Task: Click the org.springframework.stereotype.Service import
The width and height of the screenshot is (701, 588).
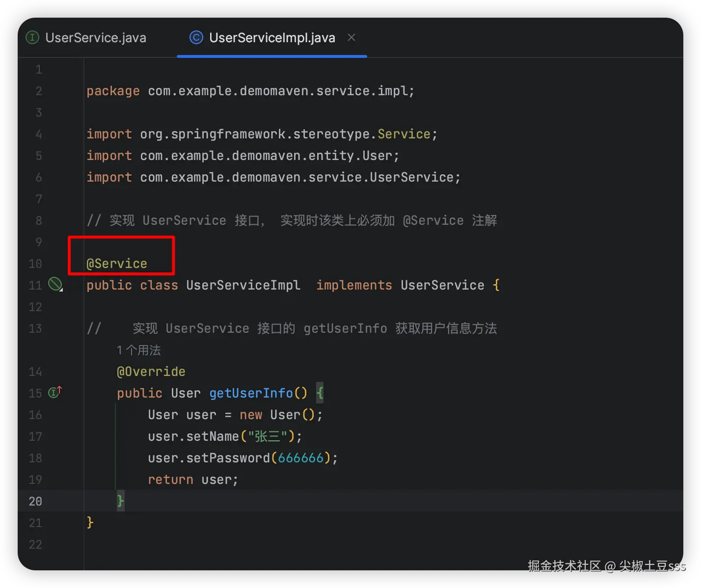Action: click(x=288, y=134)
